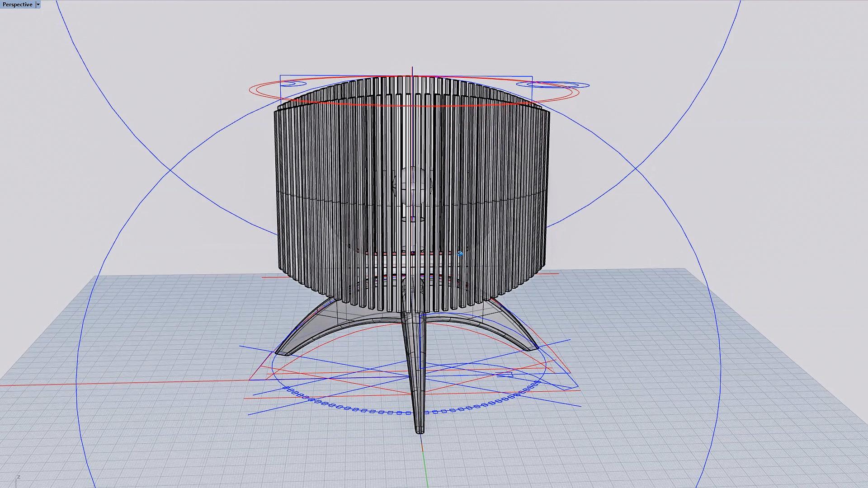The width and height of the screenshot is (868, 488).
Task: Click the blue rectangle's top-left corner above shade
Action: pos(280,76)
